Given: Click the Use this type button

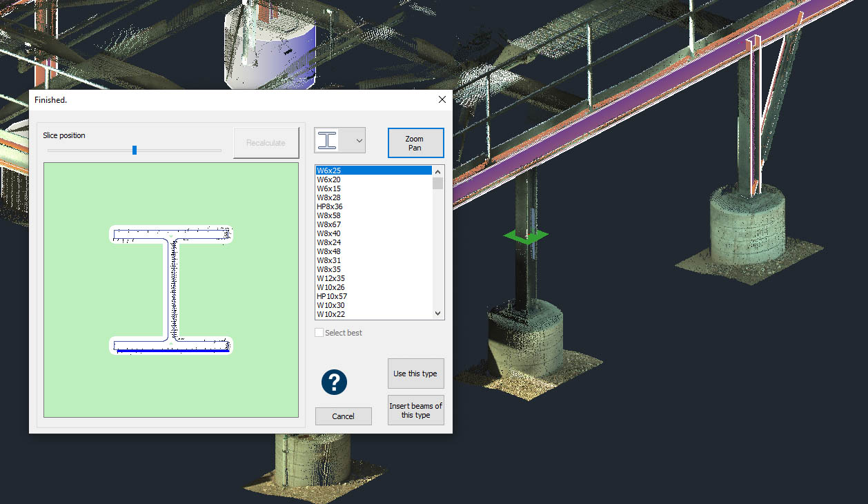Looking at the screenshot, I should click(415, 374).
